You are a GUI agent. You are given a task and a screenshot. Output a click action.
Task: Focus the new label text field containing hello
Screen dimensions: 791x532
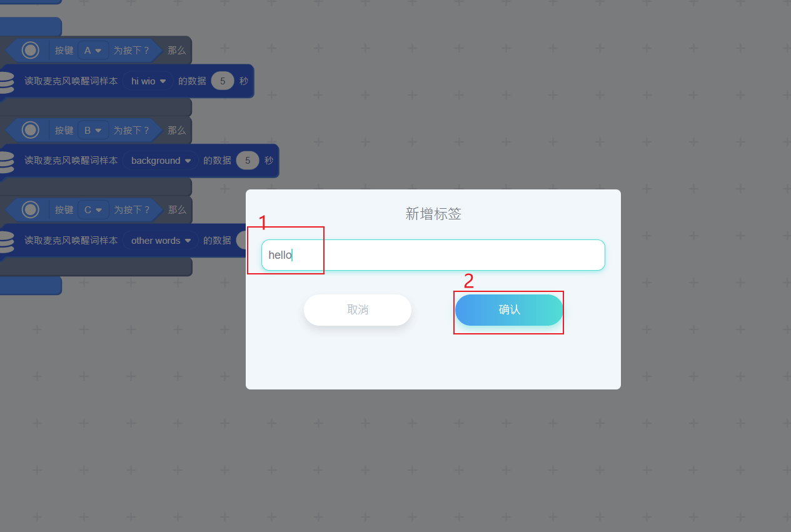(x=433, y=255)
